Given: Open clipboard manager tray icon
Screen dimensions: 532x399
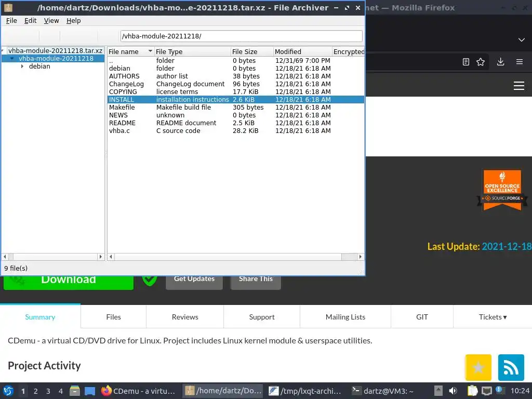Looking at the screenshot, I should (472, 391).
